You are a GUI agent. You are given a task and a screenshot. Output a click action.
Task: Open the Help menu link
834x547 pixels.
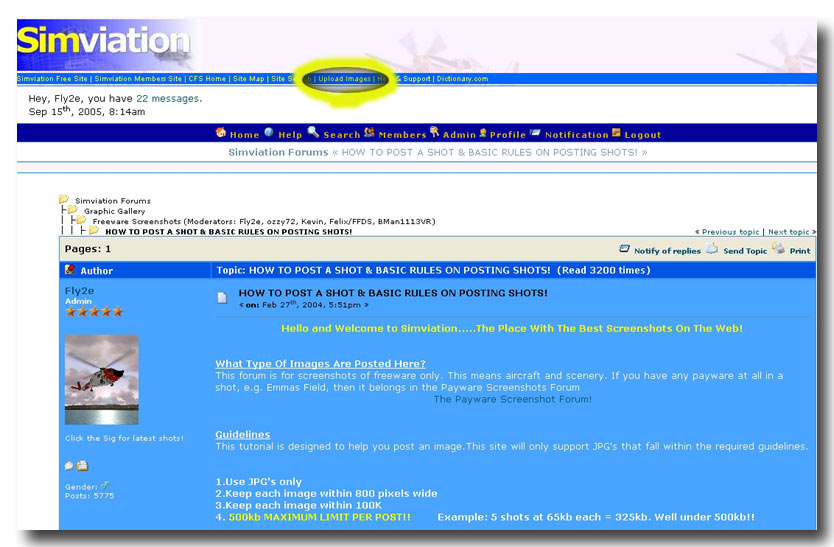290,135
